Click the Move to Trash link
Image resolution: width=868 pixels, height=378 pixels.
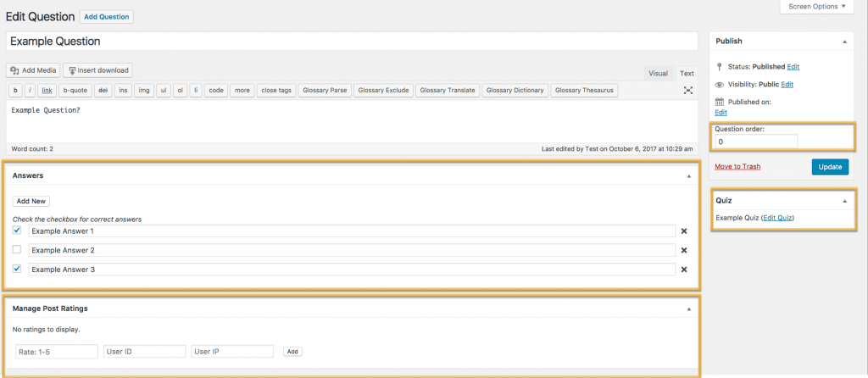tap(737, 167)
